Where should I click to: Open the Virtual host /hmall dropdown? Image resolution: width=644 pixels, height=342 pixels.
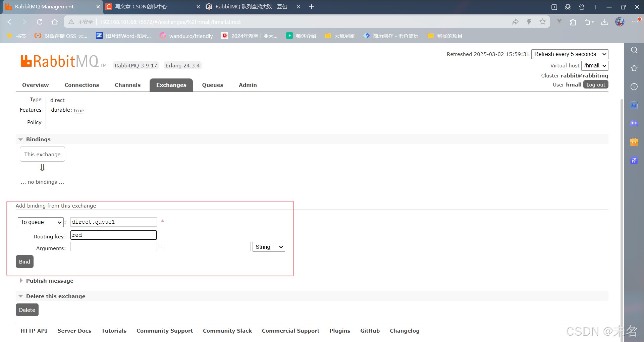595,66
